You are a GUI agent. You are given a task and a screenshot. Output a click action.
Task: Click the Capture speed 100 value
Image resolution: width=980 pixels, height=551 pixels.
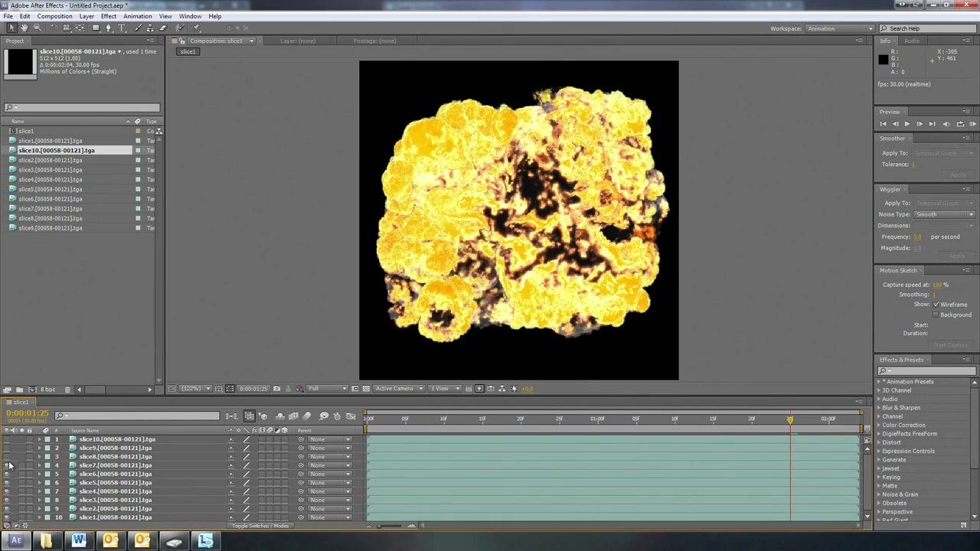pos(936,285)
